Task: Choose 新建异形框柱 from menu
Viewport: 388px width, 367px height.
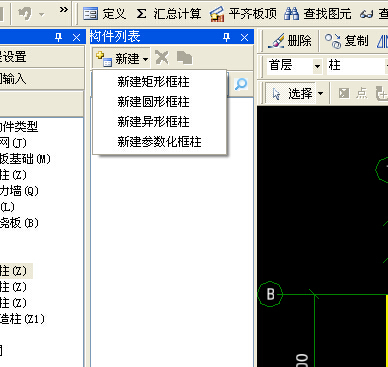Action: (160, 122)
